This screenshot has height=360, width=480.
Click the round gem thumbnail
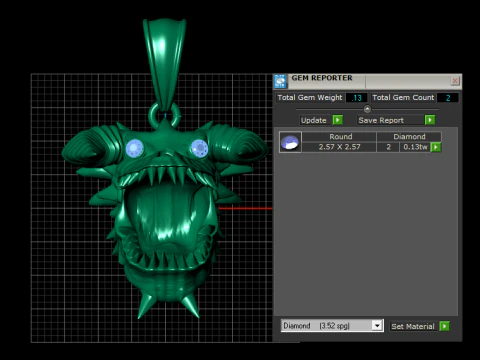[290, 142]
